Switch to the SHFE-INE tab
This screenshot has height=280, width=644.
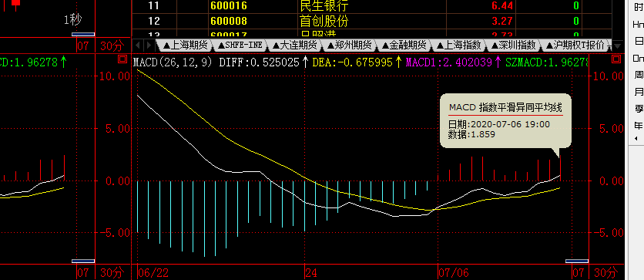click(240, 45)
